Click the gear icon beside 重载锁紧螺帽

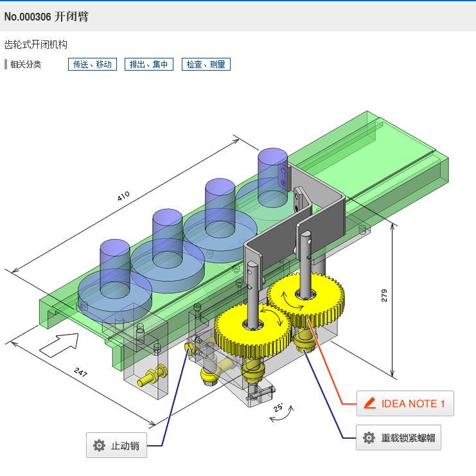(369, 437)
